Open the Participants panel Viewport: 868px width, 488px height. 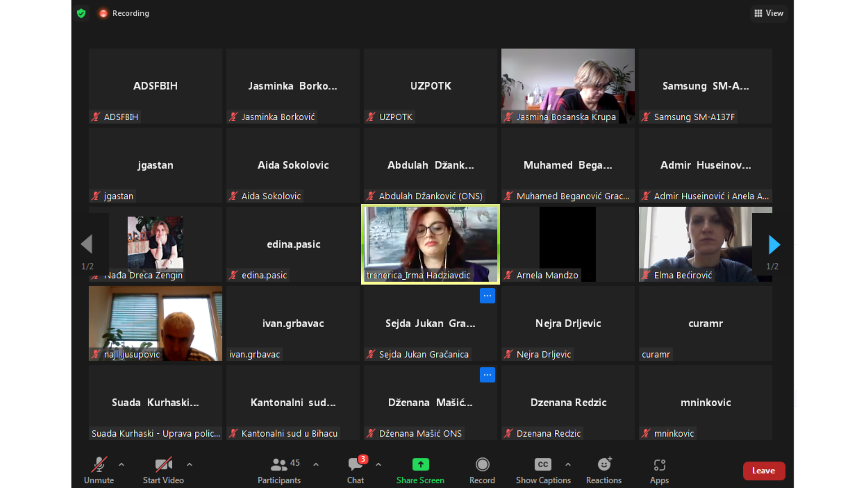[x=279, y=470]
